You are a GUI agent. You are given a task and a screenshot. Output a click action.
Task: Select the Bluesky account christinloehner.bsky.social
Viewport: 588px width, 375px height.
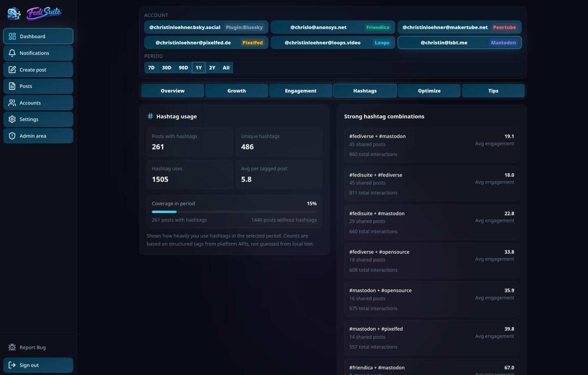tap(206, 27)
